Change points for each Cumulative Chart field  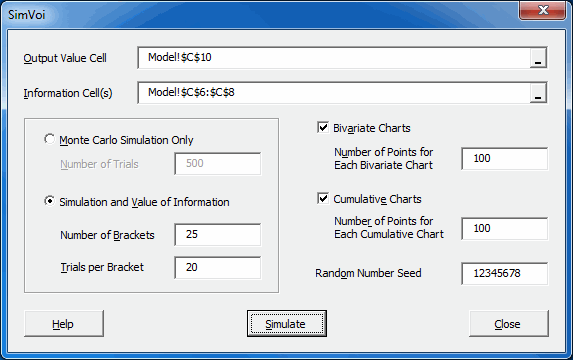[x=505, y=229]
